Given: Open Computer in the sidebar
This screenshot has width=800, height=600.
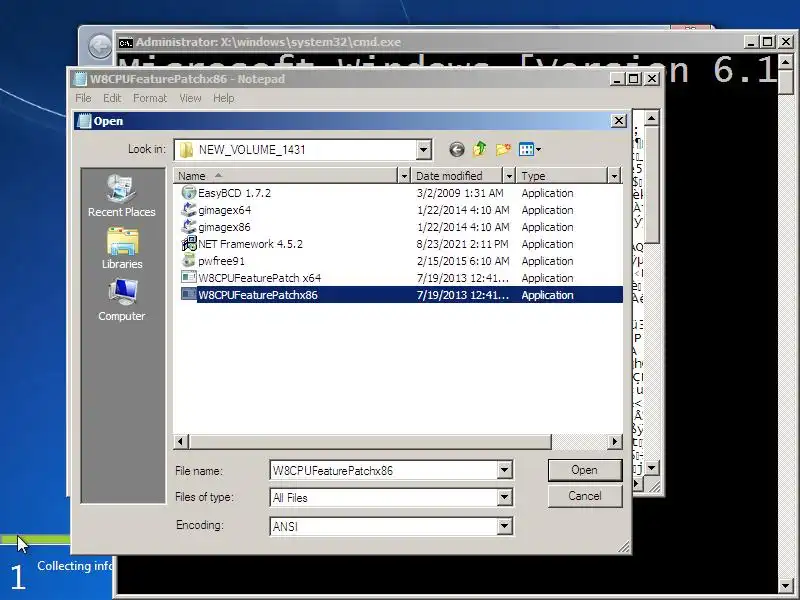Looking at the screenshot, I should point(121,300).
